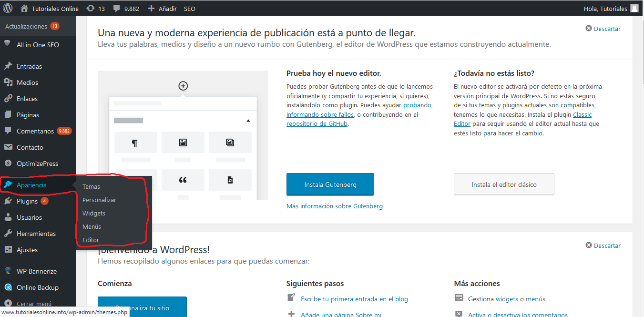
Task: Open Personalizar in the Apariencia submenu
Action: [99, 200]
